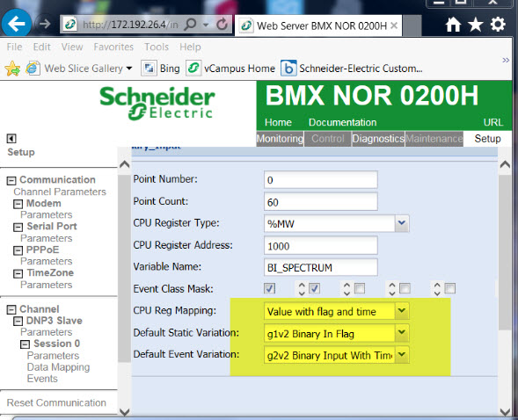518x420 pixels.
Task: Open the CPU Register Type dropdown
Action: click(402, 223)
